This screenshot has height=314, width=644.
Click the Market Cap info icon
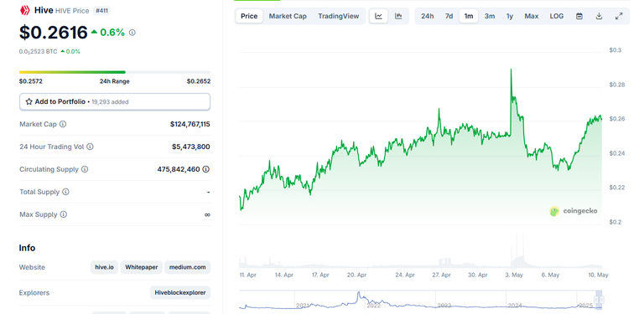click(x=63, y=124)
